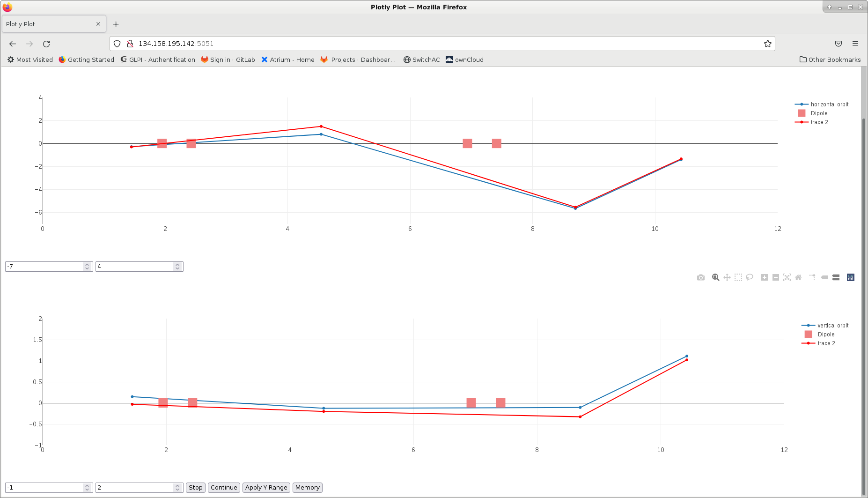
Task: Select the Plotly Zoom tool
Action: [x=715, y=277]
